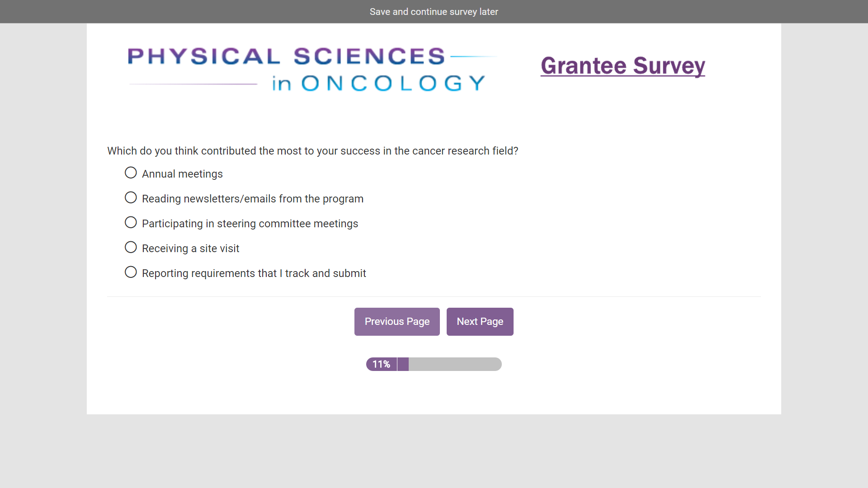
Task: Click the "Annual meetings" label text
Action: pyautogui.click(x=182, y=174)
